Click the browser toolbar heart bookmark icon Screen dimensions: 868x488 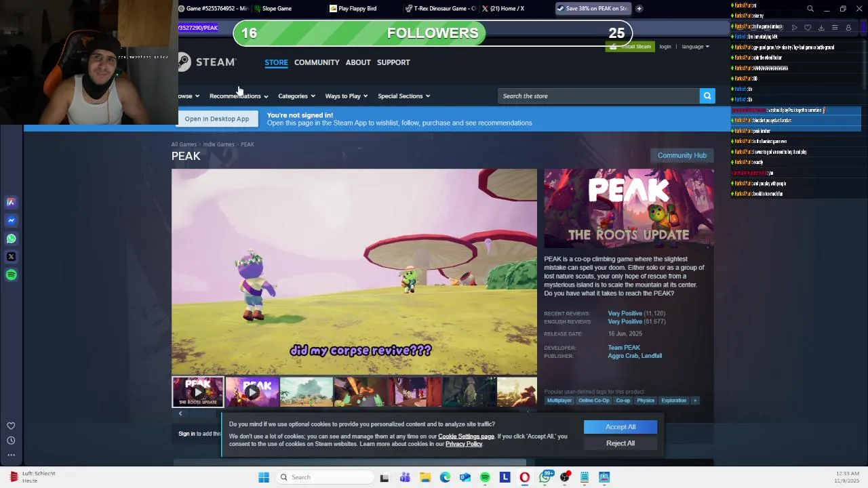coord(808,28)
